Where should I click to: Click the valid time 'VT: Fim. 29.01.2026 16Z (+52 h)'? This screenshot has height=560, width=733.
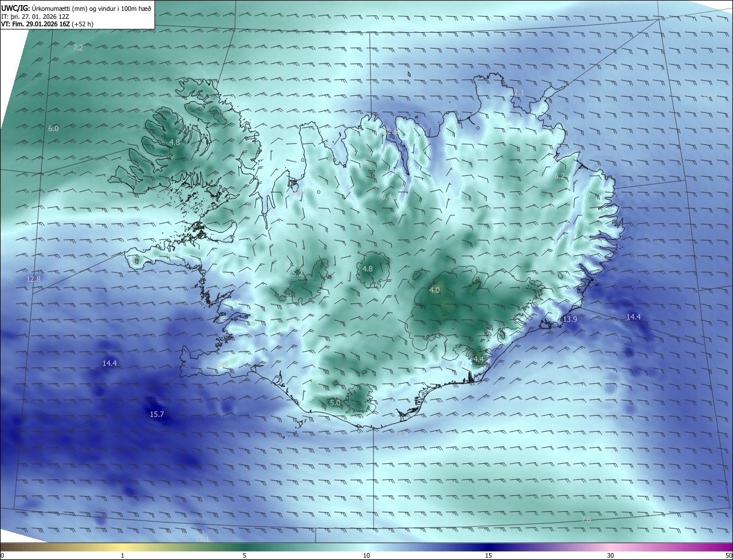point(48,24)
